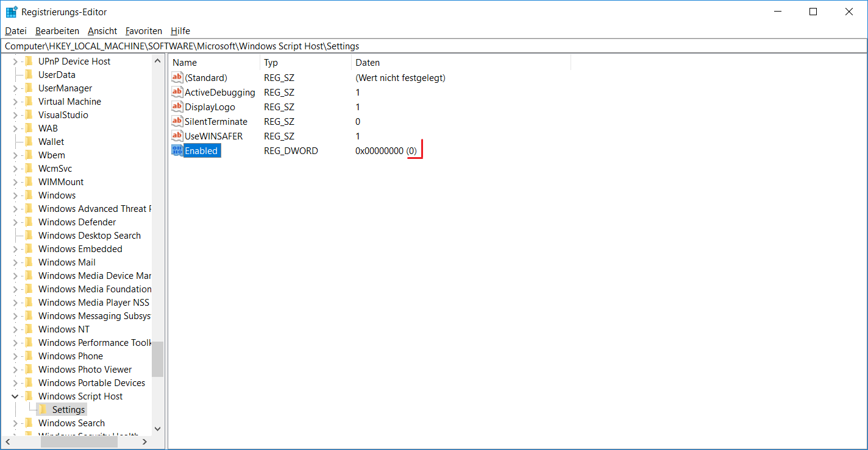Image resolution: width=868 pixels, height=450 pixels.
Task: Expand the UPnP Device Host key
Action: pyautogui.click(x=15, y=61)
